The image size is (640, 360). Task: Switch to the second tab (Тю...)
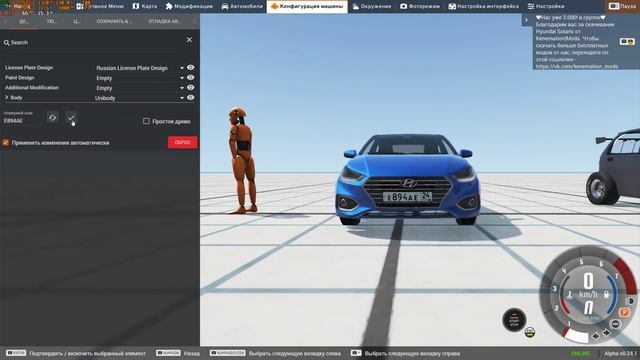point(51,21)
